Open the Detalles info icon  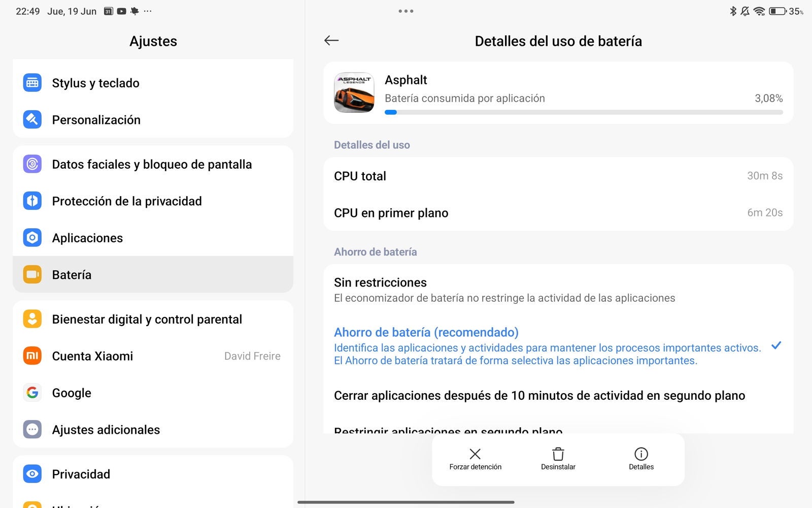click(x=641, y=454)
